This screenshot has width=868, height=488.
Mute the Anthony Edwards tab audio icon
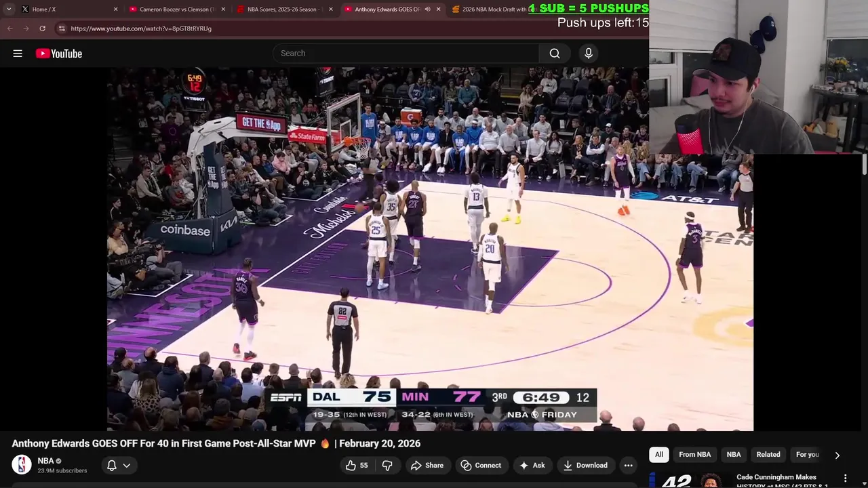[427, 9]
